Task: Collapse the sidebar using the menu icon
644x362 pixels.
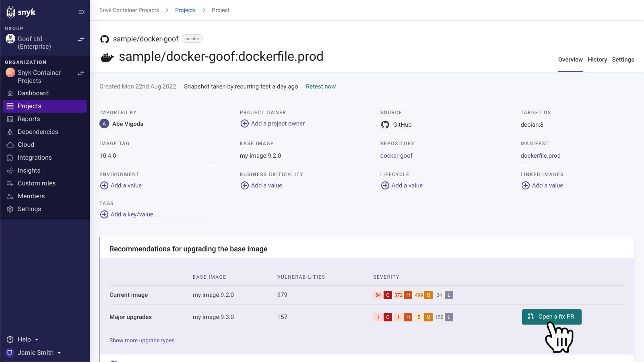Action: (81, 12)
